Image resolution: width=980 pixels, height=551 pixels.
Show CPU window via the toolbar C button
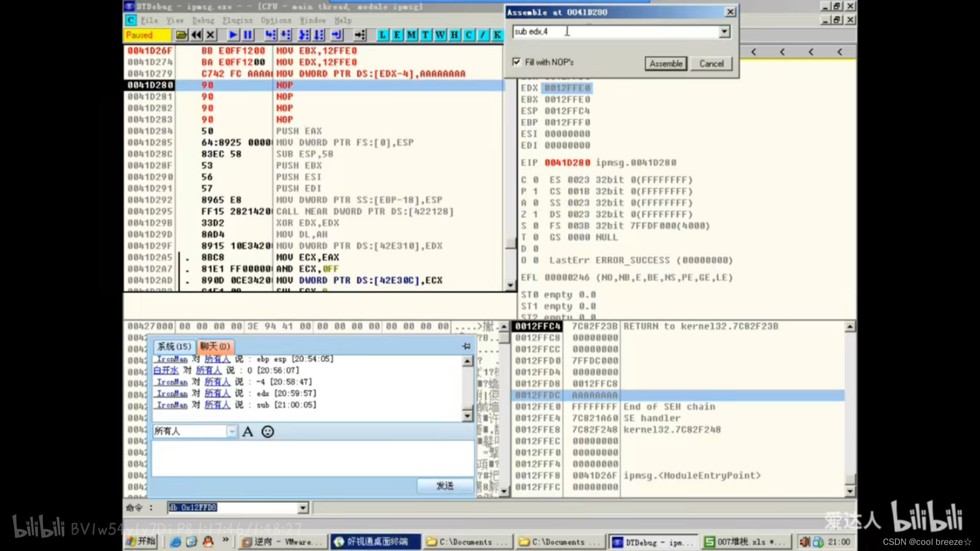pos(468,35)
